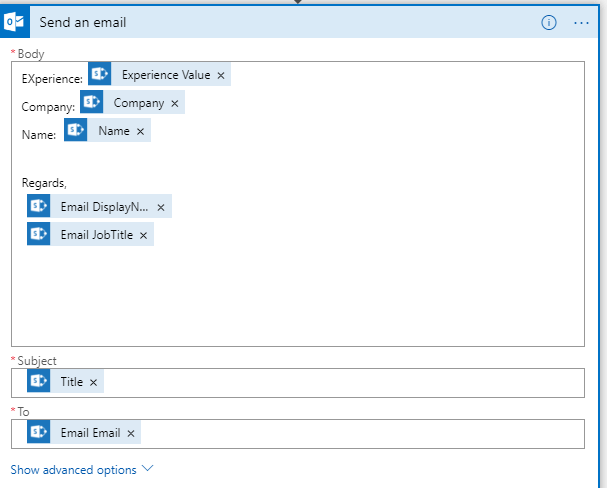607x488 pixels.
Task: Click the Outlook icon in the action header
Action: (x=15, y=22)
